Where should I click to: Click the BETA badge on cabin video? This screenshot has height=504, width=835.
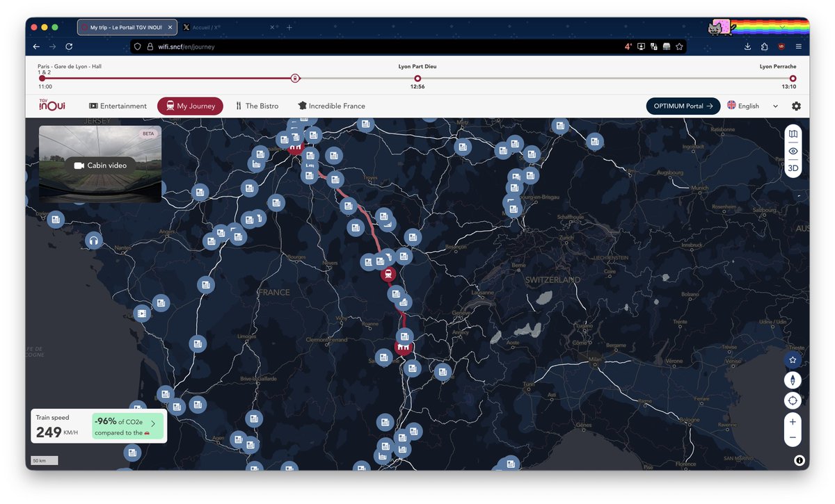(x=148, y=133)
